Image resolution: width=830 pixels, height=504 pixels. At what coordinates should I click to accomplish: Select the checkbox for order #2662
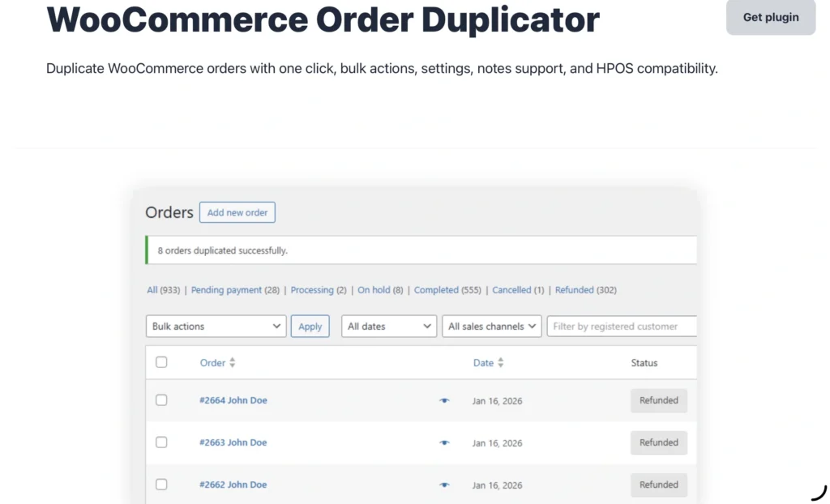pos(161,485)
